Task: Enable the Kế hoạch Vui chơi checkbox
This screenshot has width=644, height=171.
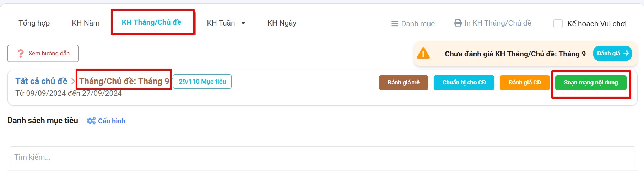Action: tap(558, 24)
